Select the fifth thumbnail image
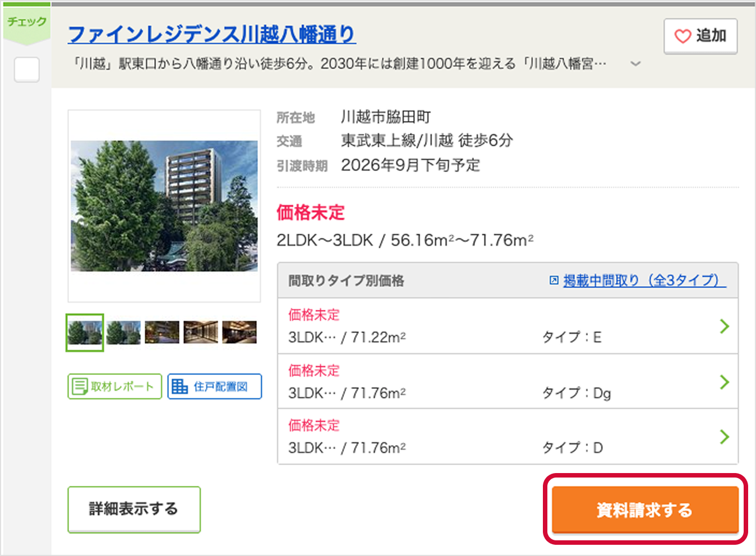 point(239,332)
